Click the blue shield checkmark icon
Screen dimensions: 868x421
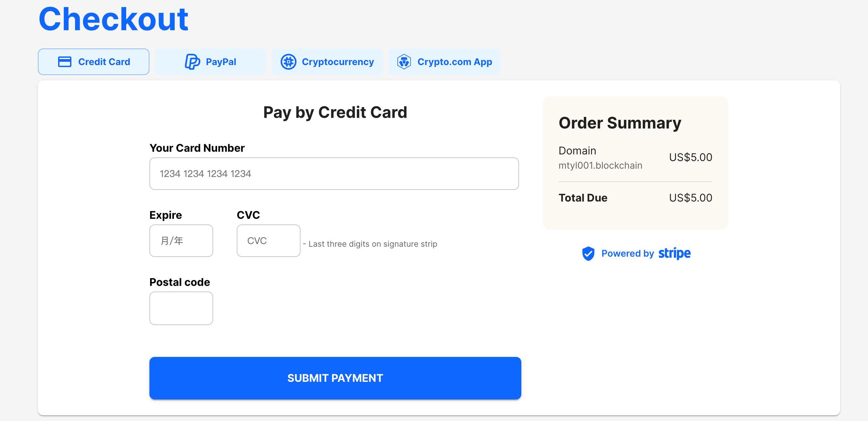point(588,253)
